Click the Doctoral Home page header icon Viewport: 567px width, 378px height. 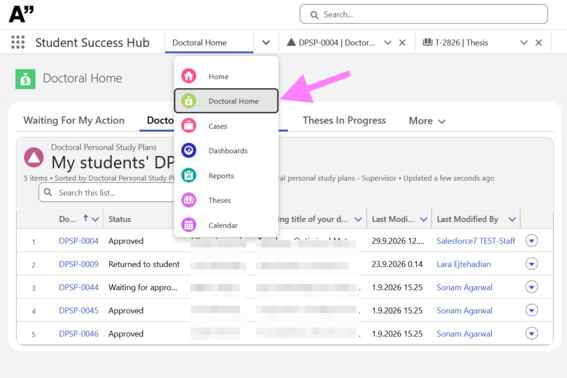click(25, 78)
